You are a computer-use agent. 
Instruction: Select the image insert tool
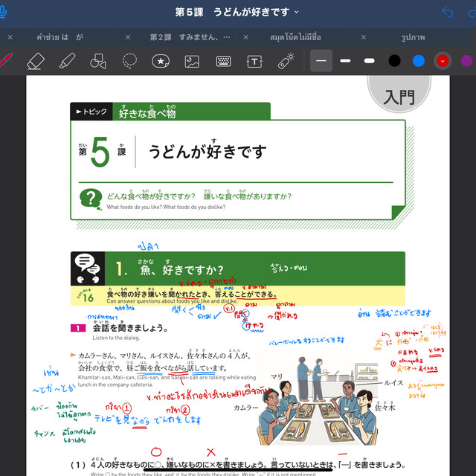[192, 60]
